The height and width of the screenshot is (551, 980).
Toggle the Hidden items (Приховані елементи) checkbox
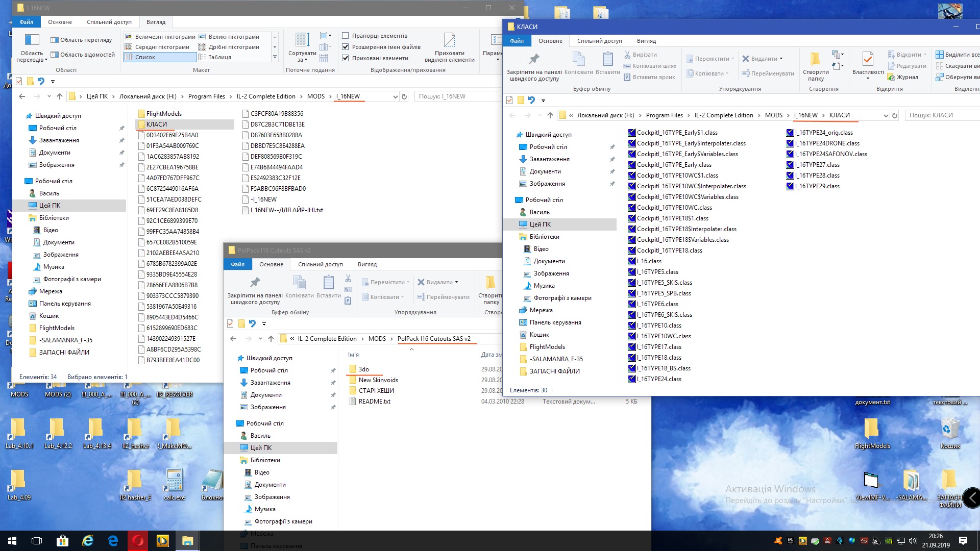click(x=346, y=58)
